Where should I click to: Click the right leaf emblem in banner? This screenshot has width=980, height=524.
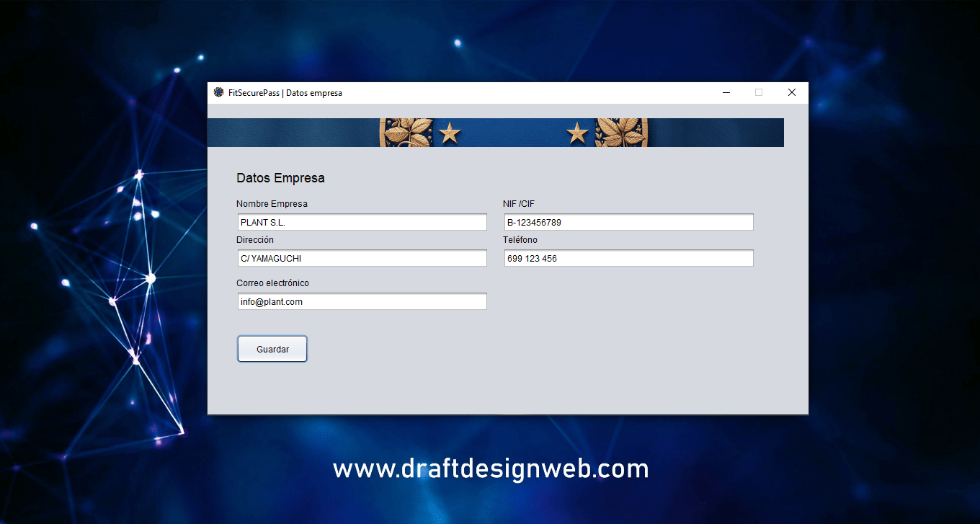621,133
